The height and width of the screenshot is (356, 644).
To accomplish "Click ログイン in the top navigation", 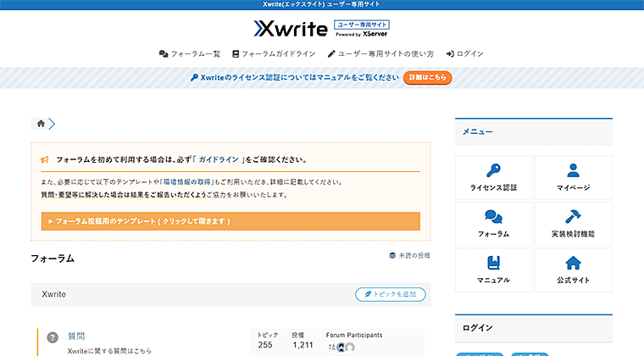I will 465,53.
